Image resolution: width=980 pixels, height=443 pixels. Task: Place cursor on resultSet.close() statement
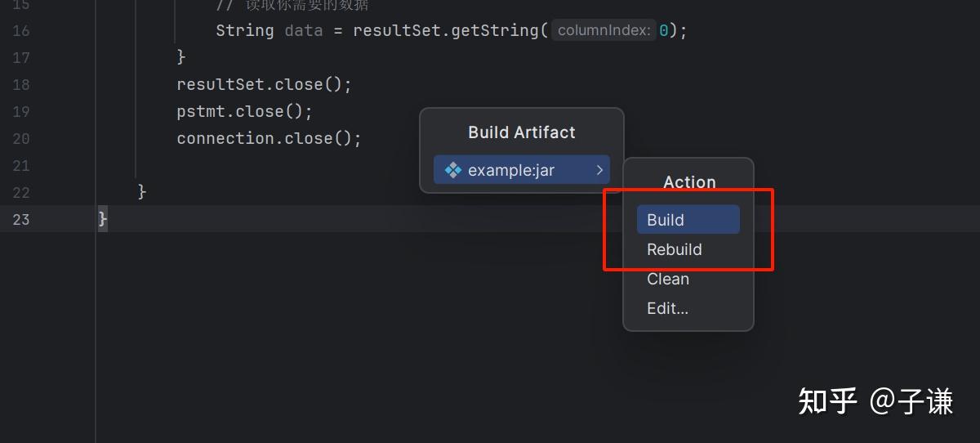[x=263, y=84]
